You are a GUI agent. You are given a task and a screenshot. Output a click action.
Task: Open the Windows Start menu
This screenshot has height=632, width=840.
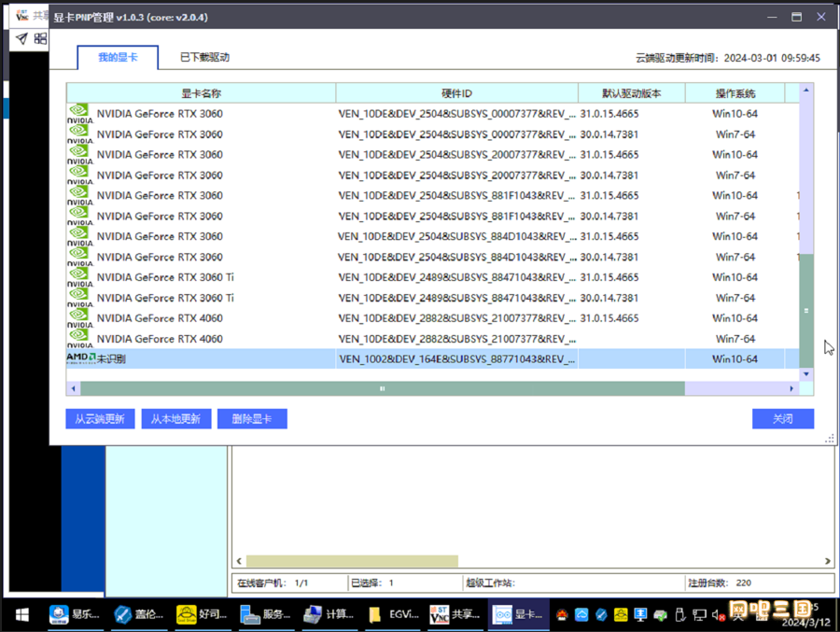click(x=22, y=615)
